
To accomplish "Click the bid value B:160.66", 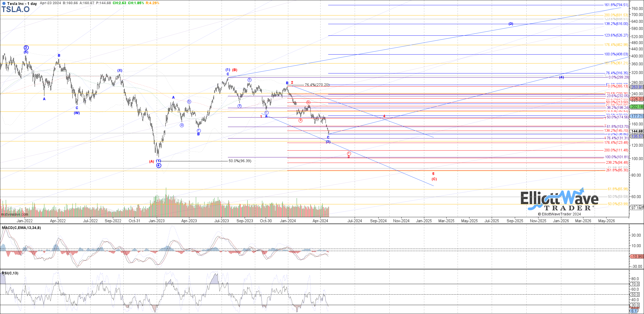I will (70, 3).
